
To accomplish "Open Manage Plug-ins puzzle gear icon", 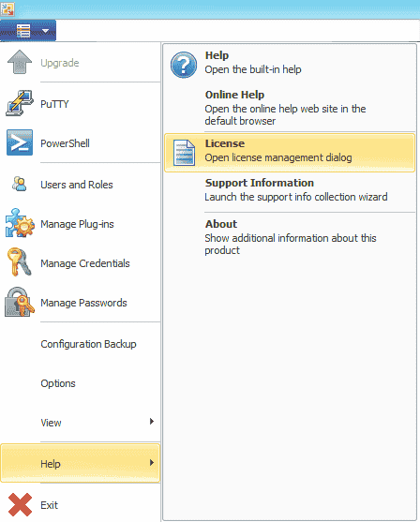I will click(20, 223).
